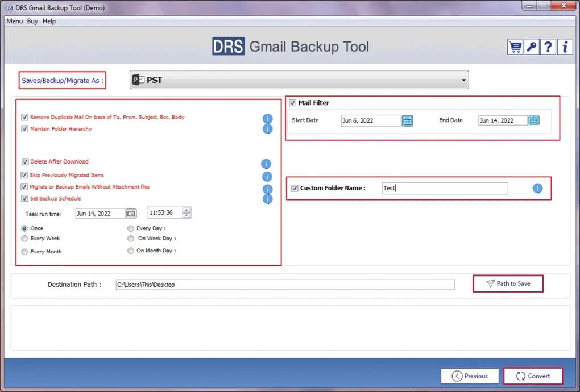The height and width of the screenshot is (392, 580).
Task: Click info icon for Remove Duplicate Mail
Action: point(267,119)
